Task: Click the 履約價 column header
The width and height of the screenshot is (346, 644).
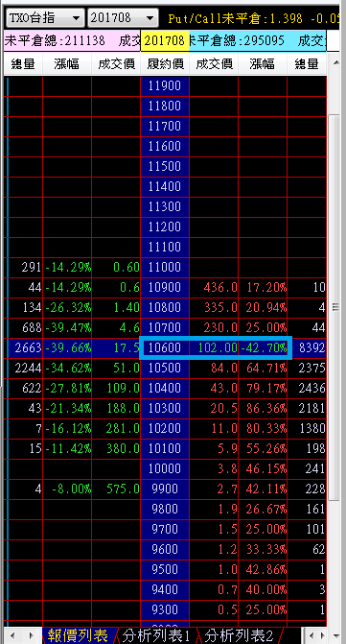Action: coord(165,63)
